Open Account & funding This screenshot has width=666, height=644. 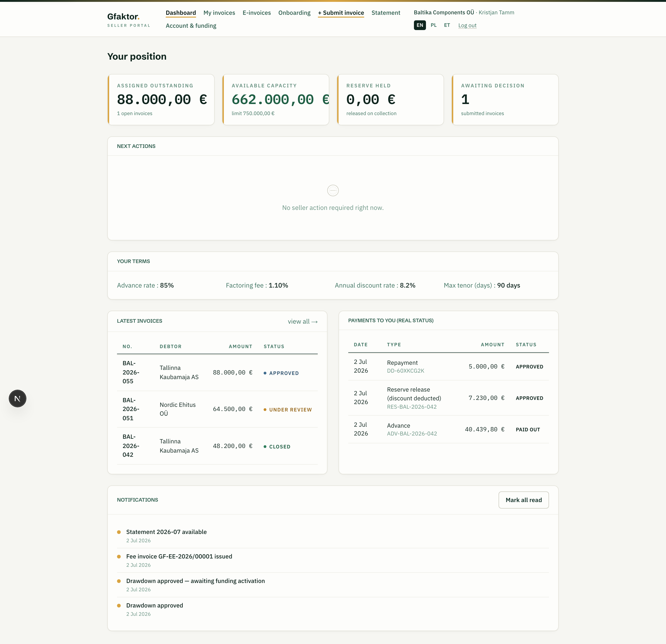tap(191, 26)
